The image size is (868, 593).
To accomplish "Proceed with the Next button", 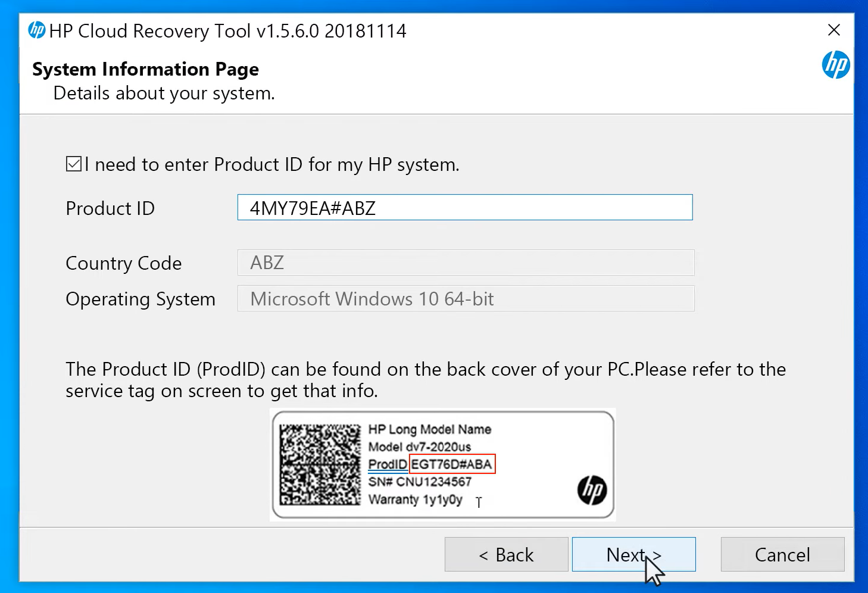I will [634, 554].
